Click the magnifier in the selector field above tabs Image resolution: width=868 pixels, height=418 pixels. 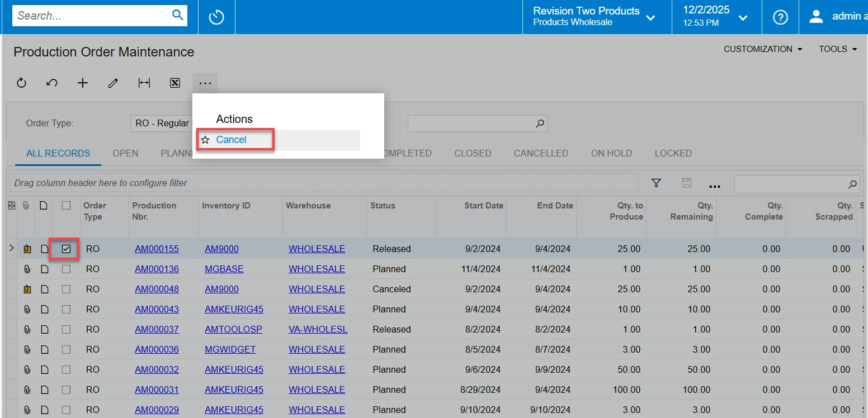[540, 123]
